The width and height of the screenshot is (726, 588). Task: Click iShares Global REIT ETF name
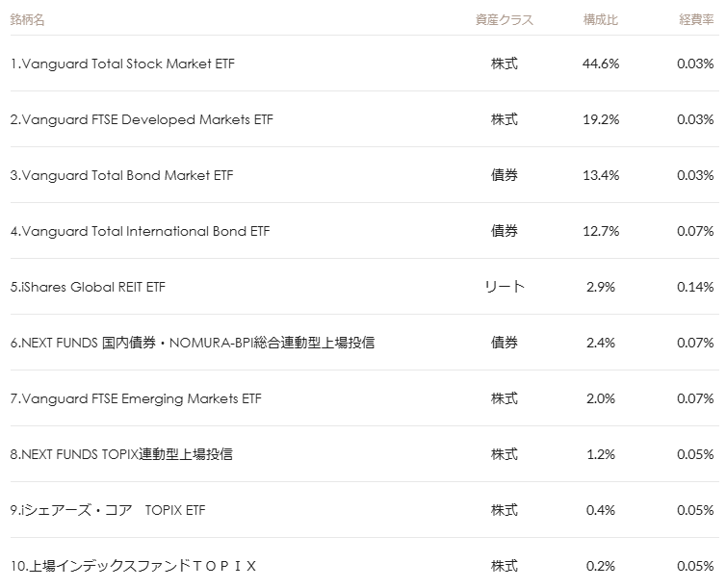pyautogui.click(x=88, y=288)
